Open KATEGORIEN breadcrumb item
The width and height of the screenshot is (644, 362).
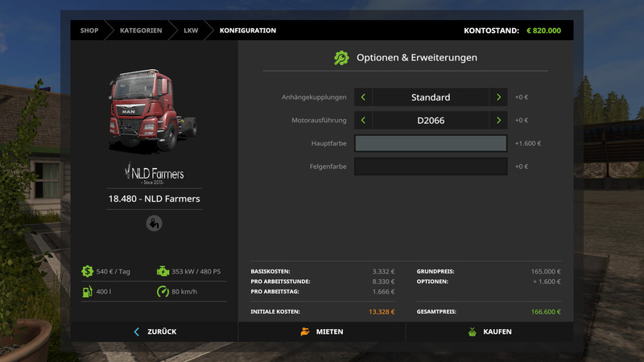point(141,31)
